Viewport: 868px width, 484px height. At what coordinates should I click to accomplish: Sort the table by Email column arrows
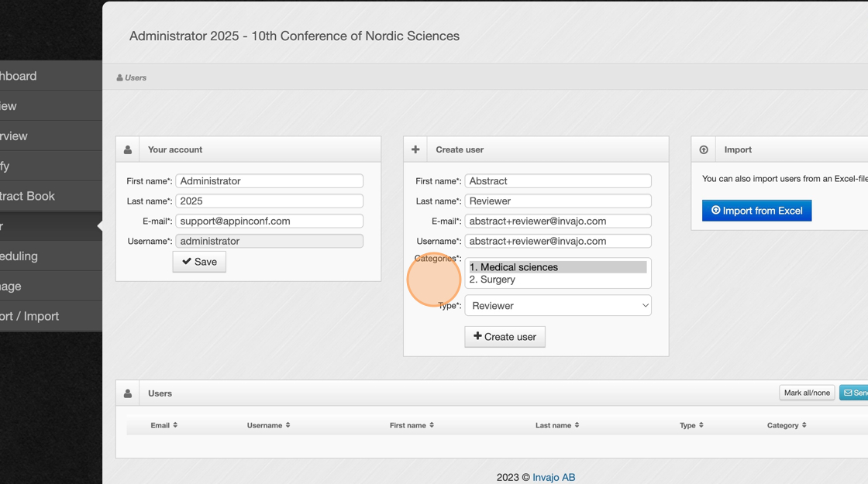coord(175,425)
